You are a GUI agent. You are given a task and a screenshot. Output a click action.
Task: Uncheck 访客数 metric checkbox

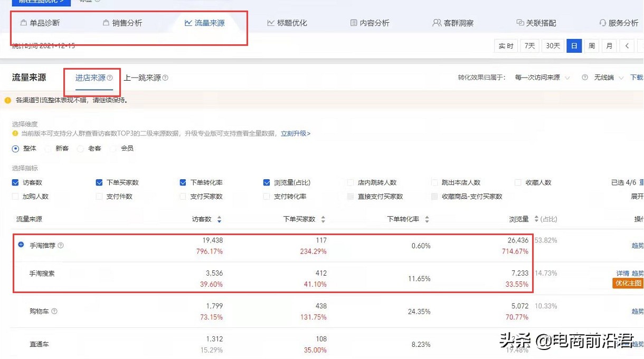click(15, 182)
